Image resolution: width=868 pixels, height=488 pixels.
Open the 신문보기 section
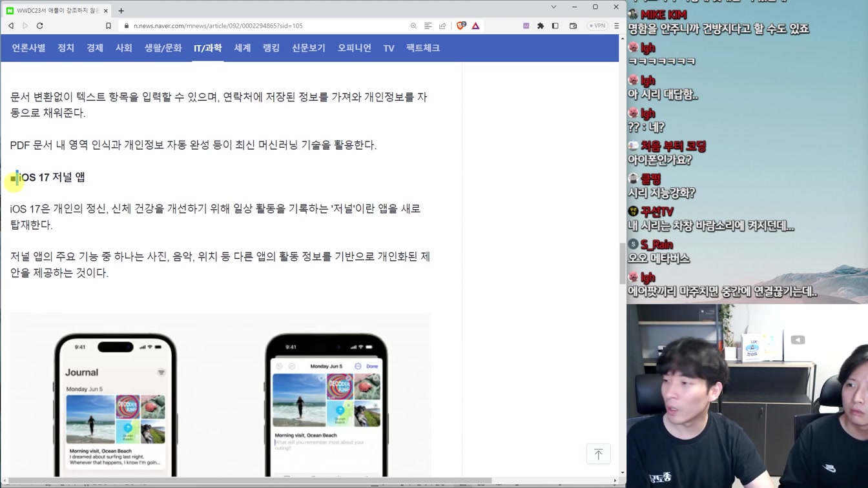coord(309,48)
